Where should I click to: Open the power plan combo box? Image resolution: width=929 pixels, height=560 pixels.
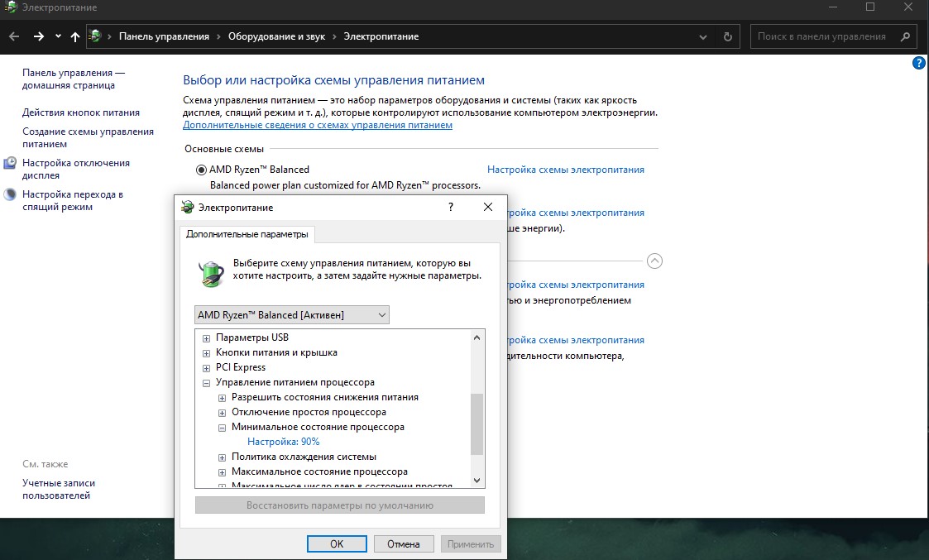click(x=292, y=315)
